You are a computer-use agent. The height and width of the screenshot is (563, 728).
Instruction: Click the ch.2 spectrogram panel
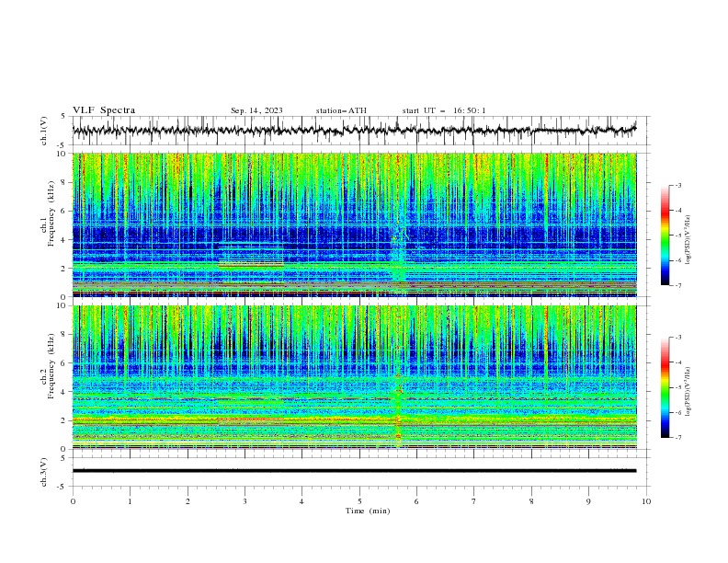[355, 377]
